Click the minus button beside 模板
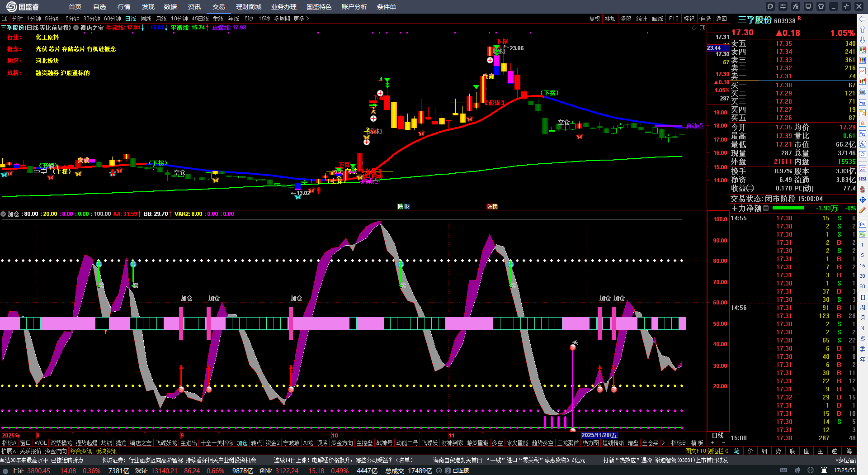 click(x=723, y=443)
